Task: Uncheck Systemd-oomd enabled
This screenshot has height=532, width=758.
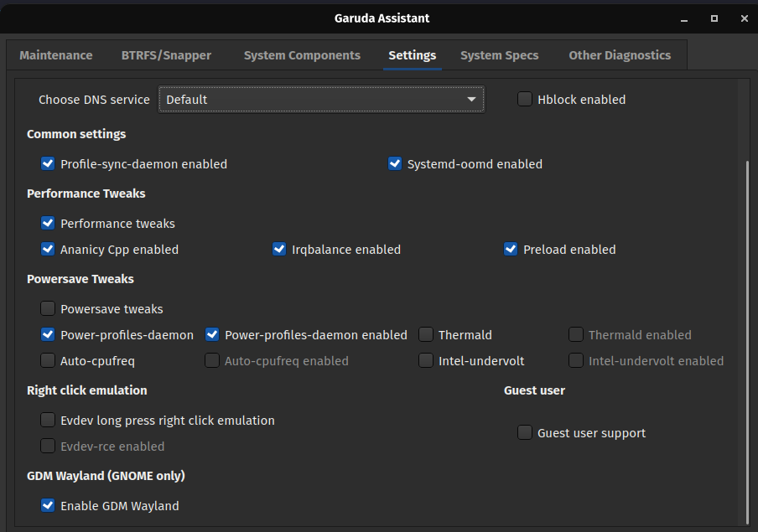Action: click(x=395, y=163)
